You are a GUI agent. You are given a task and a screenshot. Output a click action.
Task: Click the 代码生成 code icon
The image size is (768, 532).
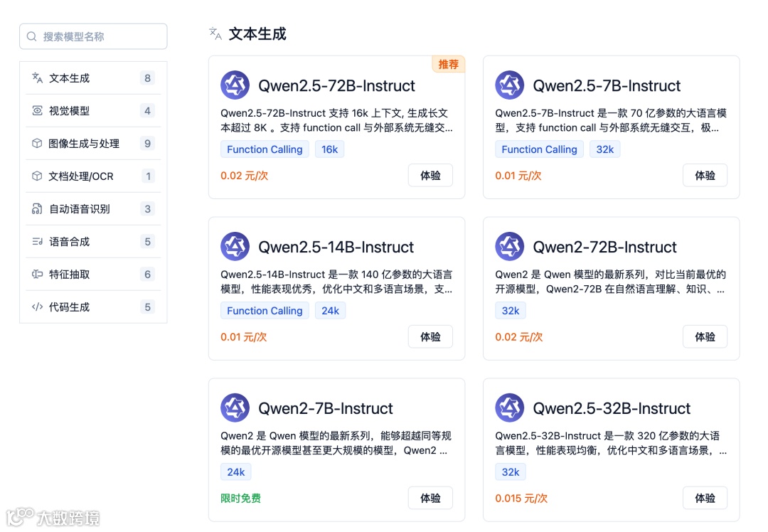pyautogui.click(x=37, y=307)
